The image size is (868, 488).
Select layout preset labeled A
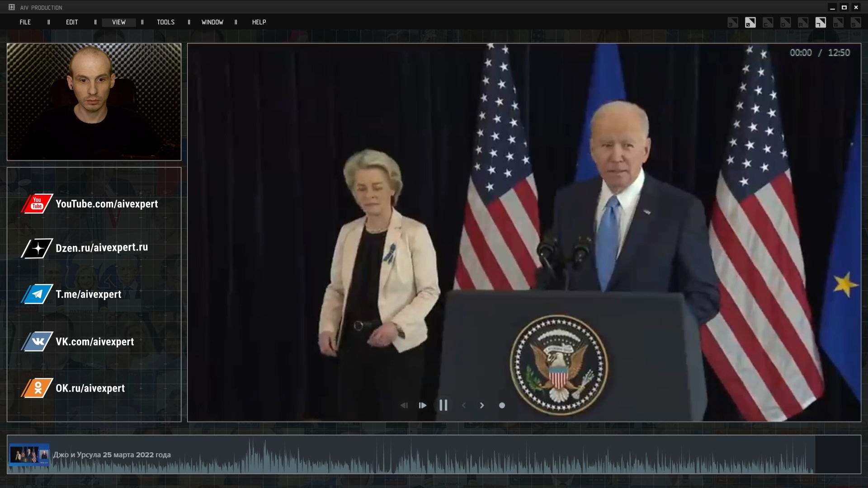[803, 23]
